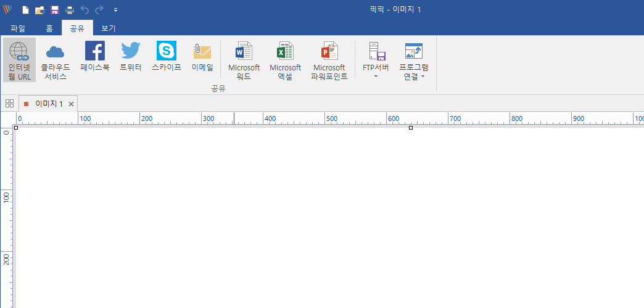Viewport: 644px width, 308px height.
Task: Upload image to the FTP server (FTP서버)
Action: [x=376, y=60]
